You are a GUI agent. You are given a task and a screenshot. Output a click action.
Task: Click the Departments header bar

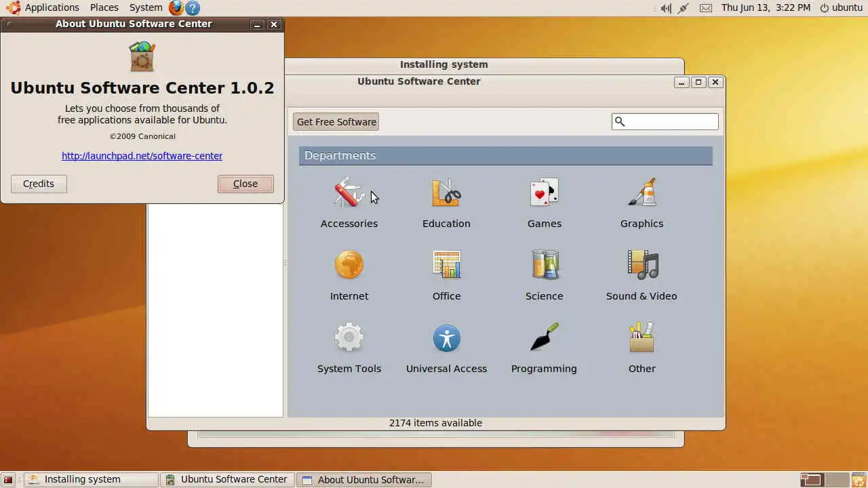506,156
